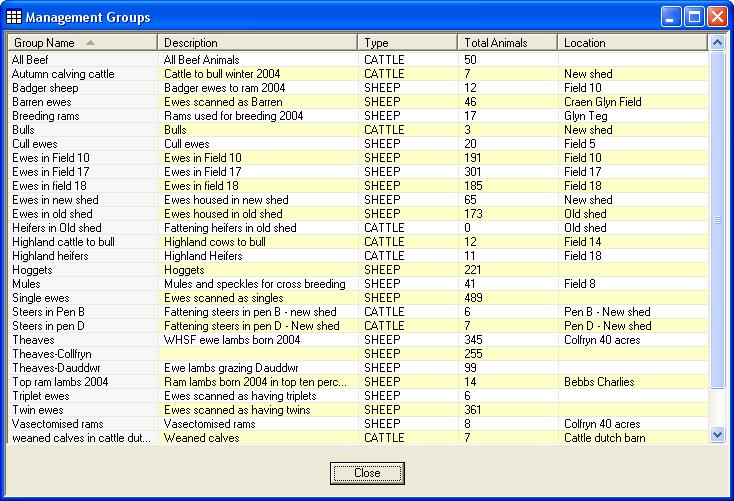This screenshot has height=501, width=734.
Task: Sort by the Total Animals column header
Action: [x=507, y=43]
